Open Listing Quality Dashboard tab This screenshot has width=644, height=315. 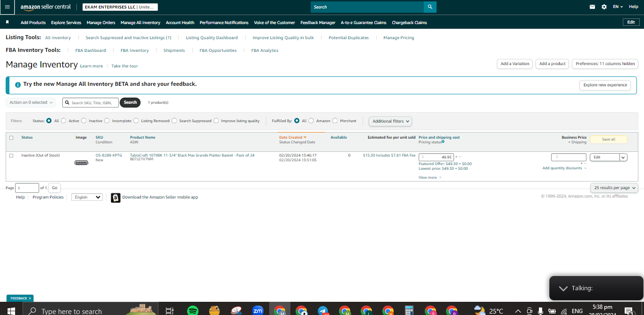coord(212,38)
